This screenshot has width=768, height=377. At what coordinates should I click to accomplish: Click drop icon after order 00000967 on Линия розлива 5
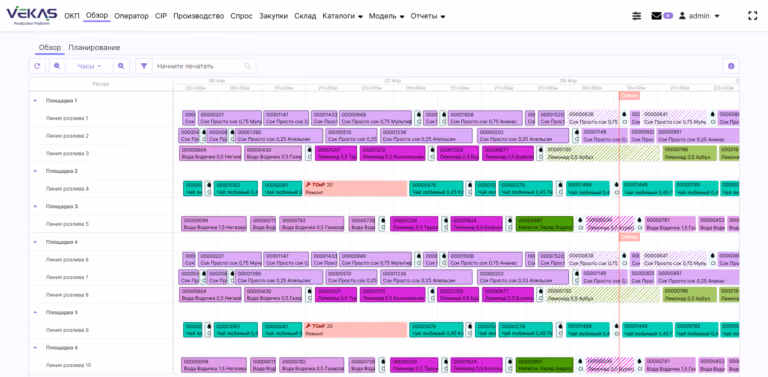pyautogui.click(x=580, y=220)
